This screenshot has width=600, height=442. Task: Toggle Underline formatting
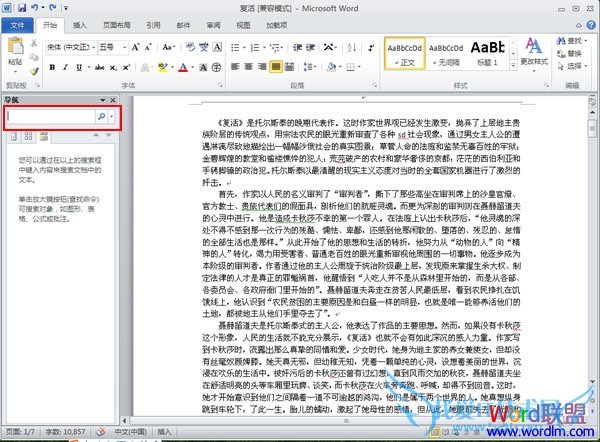[79, 67]
